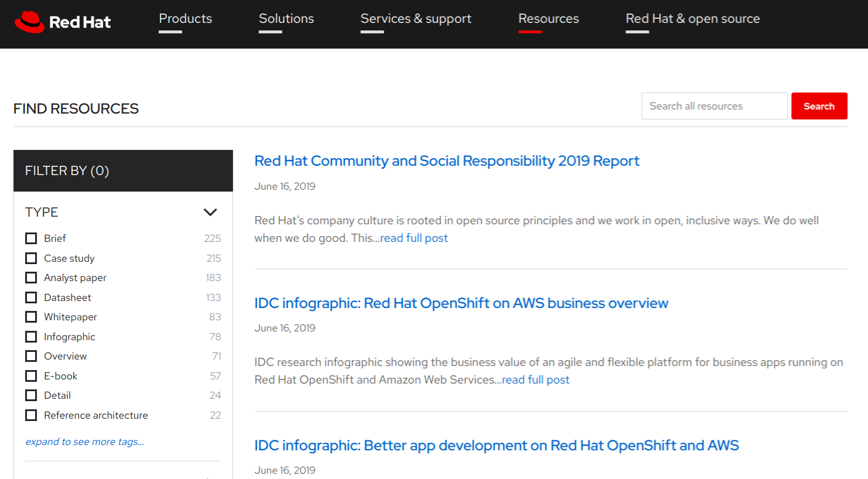Image resolution: width=868 pixels, height=479 pixels.
Task: Click the red Search button
Action: (819, 106)
